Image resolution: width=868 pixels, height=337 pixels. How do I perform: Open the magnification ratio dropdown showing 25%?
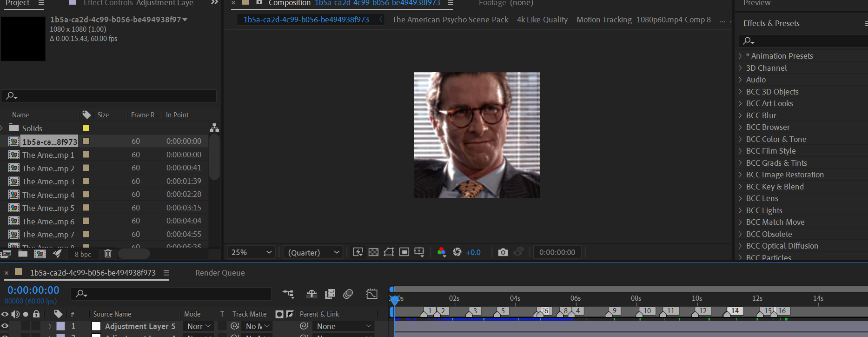(251, 252)
